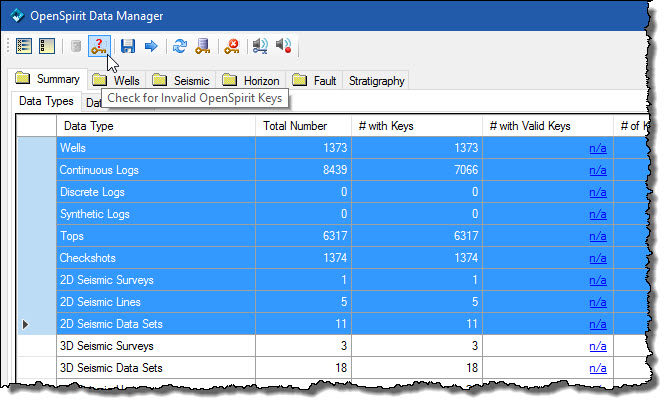Click the key with red X icon
Screen dimensions: 668x405
click(232, 46)
